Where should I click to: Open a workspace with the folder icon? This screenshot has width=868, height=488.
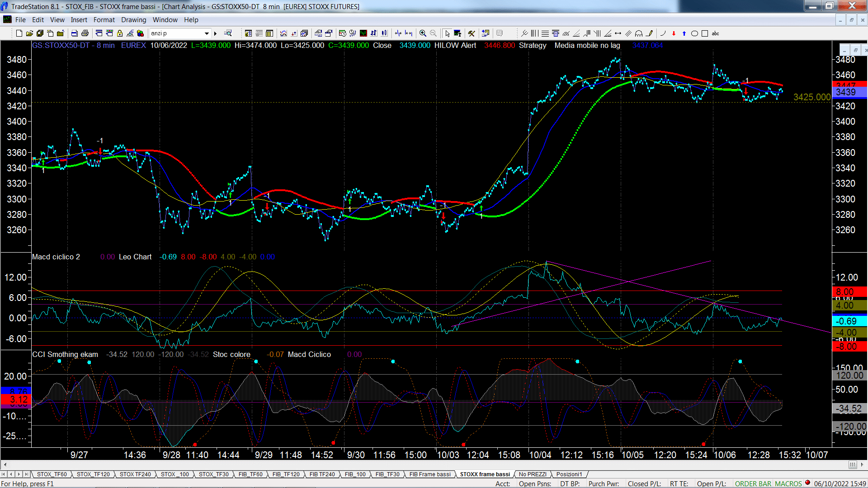pyautogui.click(x=29, y=33)
